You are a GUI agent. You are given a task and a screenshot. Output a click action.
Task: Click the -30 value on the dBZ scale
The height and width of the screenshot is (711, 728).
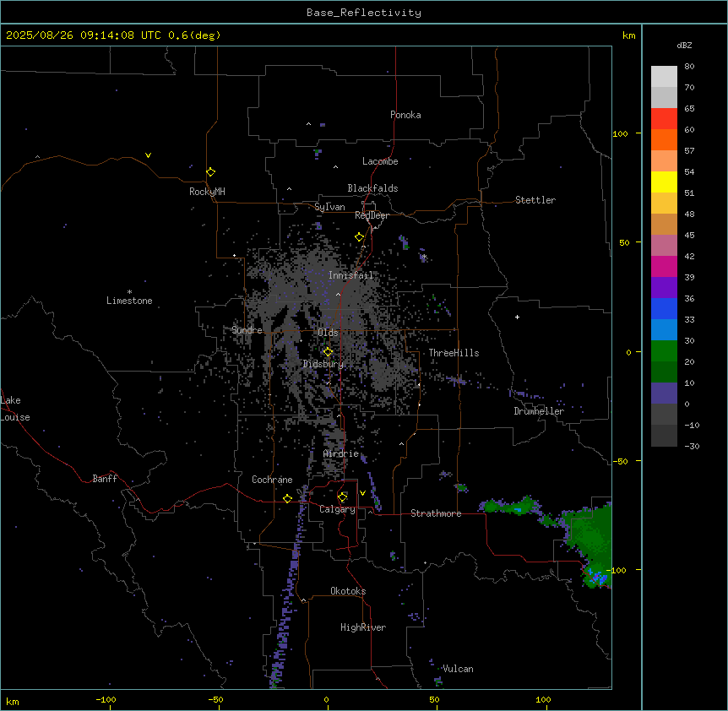(692, 446)
